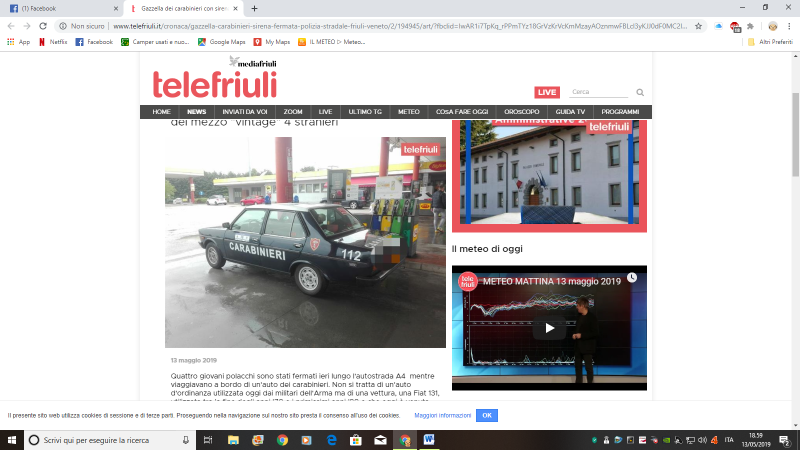
Task: Select ULTIMO TG in the navigation bar
Action: click(365, 112)
